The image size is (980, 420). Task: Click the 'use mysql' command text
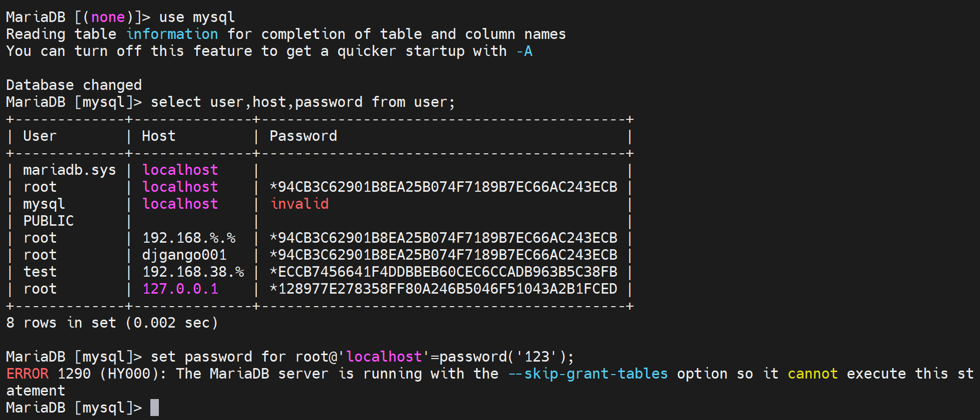196,17
